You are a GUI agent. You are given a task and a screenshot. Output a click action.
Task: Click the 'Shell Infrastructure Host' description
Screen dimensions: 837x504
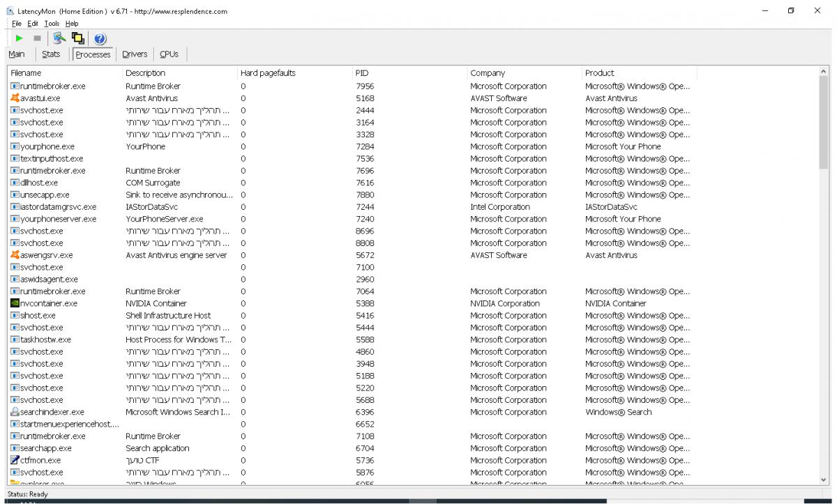tap(168, 315)
